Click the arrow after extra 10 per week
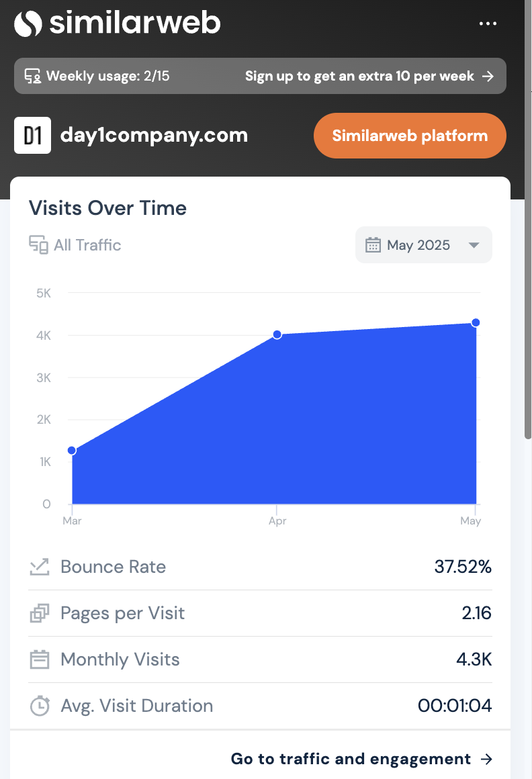 click(488, 76)
